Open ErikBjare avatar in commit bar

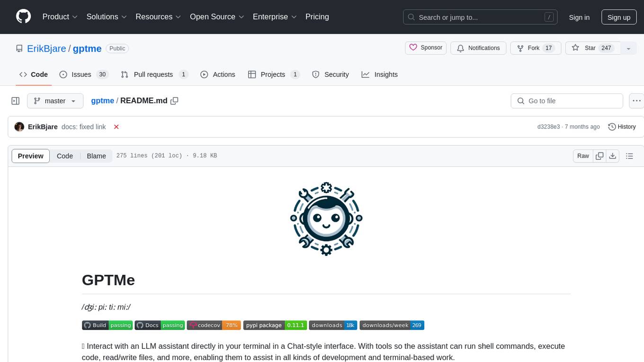click(19, 127)
